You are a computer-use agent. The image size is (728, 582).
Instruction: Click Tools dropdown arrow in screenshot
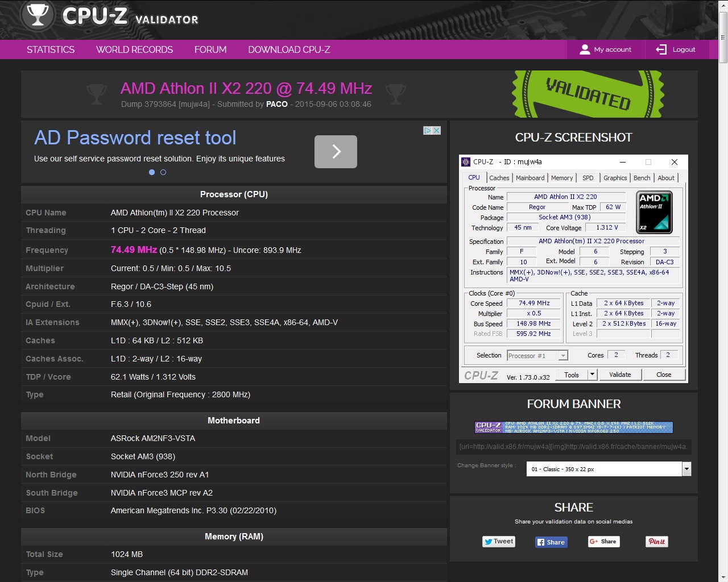tap(592, 375)
